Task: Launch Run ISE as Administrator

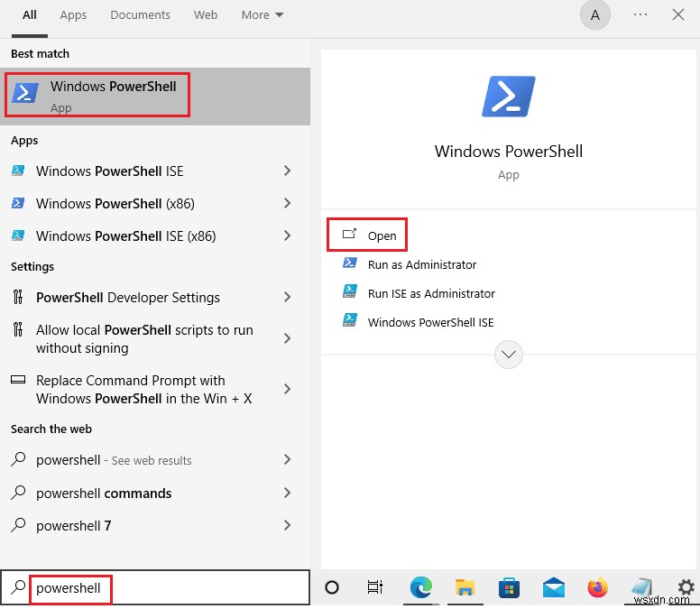Action: click(x=430, y=293)
